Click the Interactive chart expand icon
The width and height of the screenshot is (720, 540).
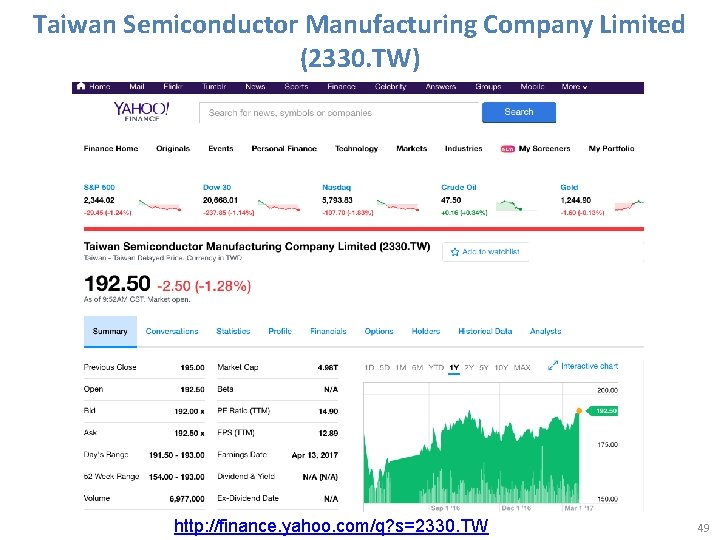point(554,367)
